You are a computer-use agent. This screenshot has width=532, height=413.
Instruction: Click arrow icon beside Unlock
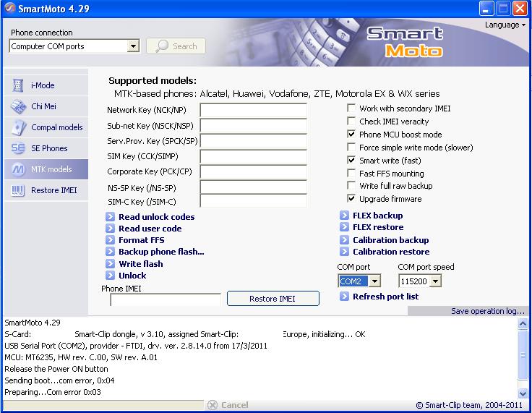point(110,275)
